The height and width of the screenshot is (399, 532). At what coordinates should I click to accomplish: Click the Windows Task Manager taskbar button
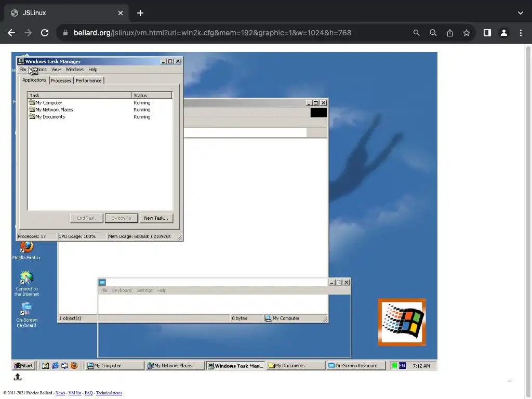point(235,366)
